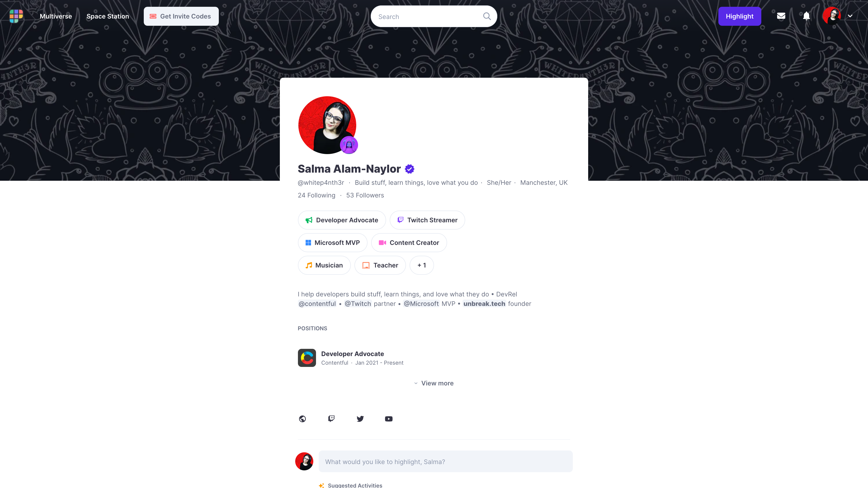
Task: Open the website globe icon link
Action: point(302,419)
